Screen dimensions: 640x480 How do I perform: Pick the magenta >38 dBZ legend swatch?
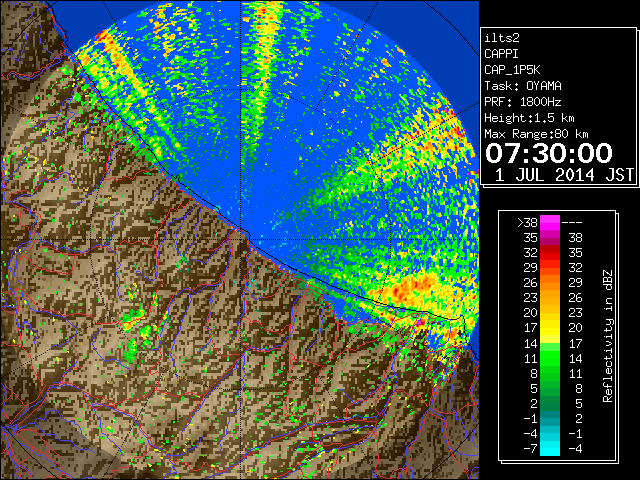[x=550, y=222]
